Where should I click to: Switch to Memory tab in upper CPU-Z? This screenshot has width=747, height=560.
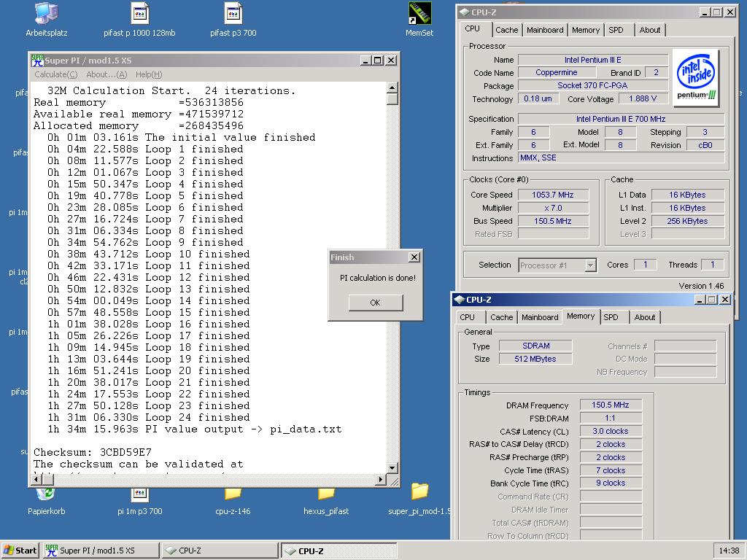tap(586, 30)
